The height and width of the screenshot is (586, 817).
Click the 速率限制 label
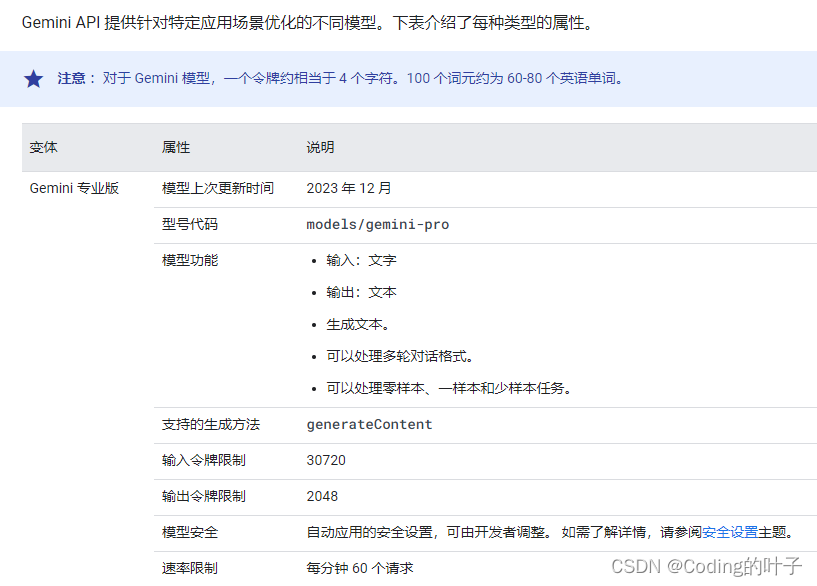tap(190, 568)
